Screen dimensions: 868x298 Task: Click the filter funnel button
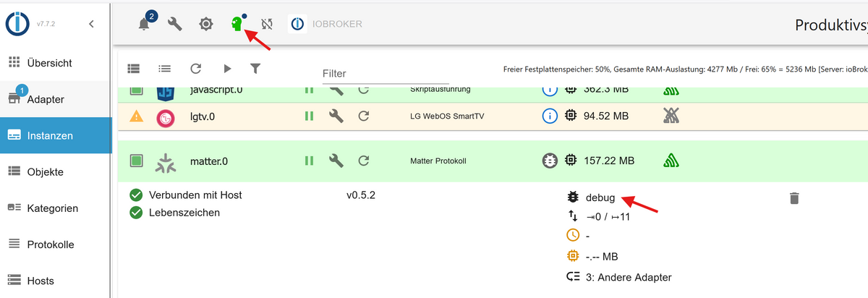(255, 69)
